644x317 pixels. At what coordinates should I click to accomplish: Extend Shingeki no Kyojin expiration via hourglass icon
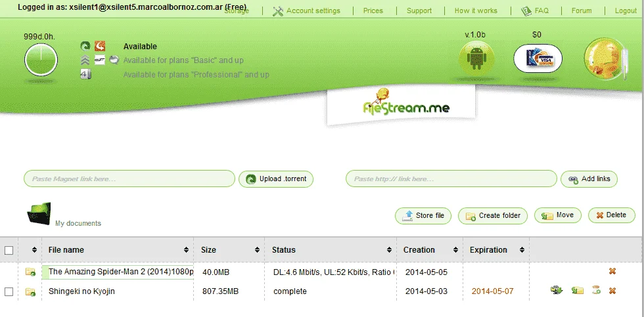(x=597, y=290)
